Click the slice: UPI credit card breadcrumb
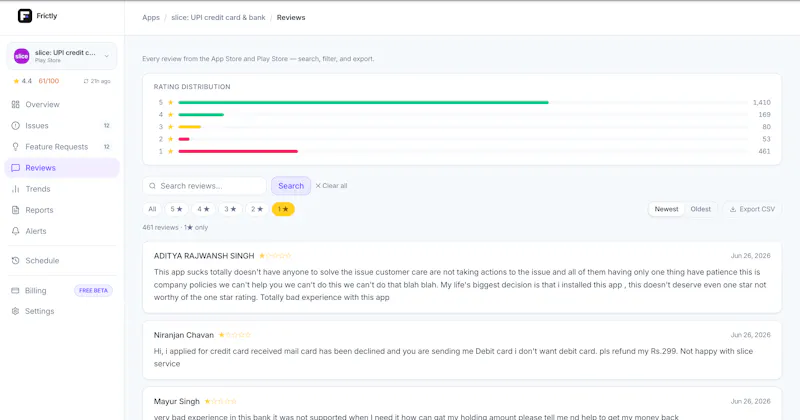The width and height of the screenshot is (800, 420). click(218, 17)
